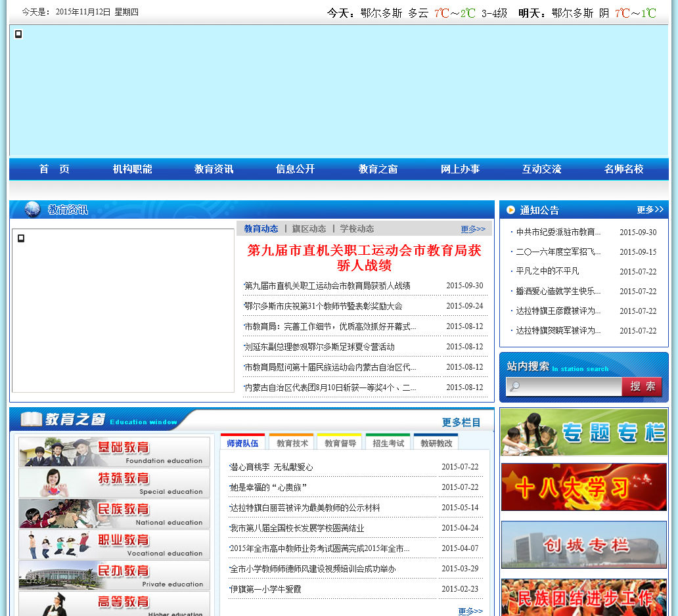
Task: Open notice 平凡之中的不平凡
Action: click(x=547, y=271)
